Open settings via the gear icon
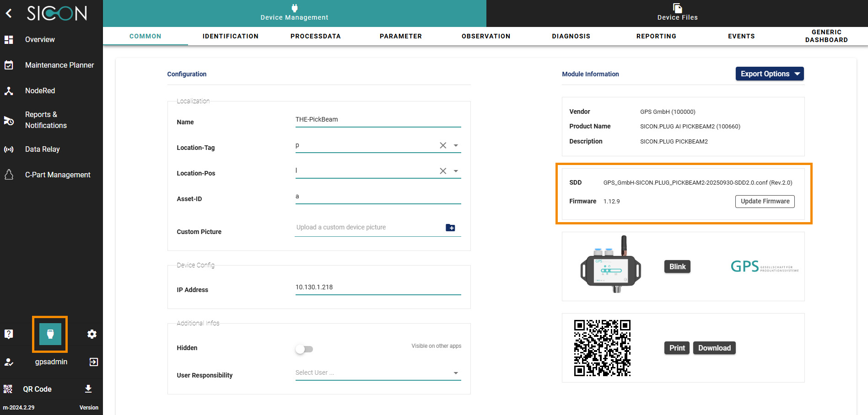868x415 pixels. pos(92,334)
